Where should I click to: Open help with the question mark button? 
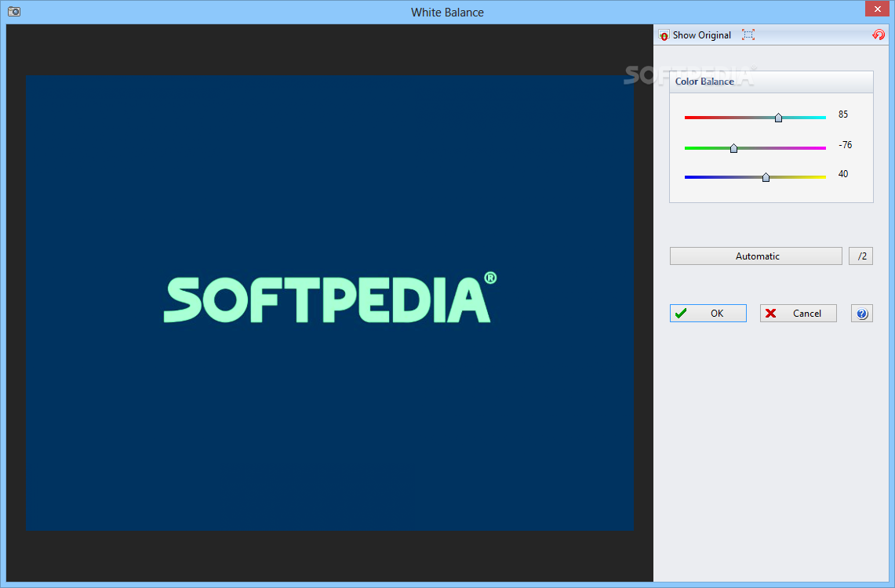coord(862,313)
